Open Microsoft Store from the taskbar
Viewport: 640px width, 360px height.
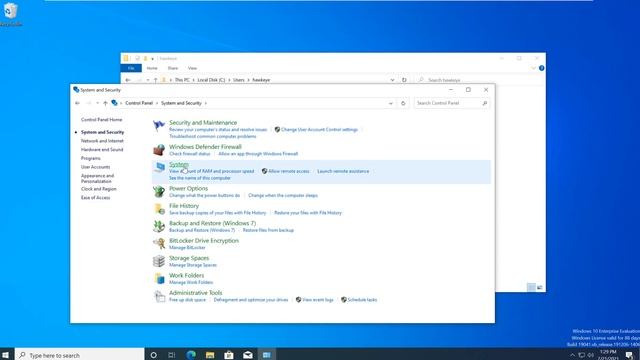229,355
